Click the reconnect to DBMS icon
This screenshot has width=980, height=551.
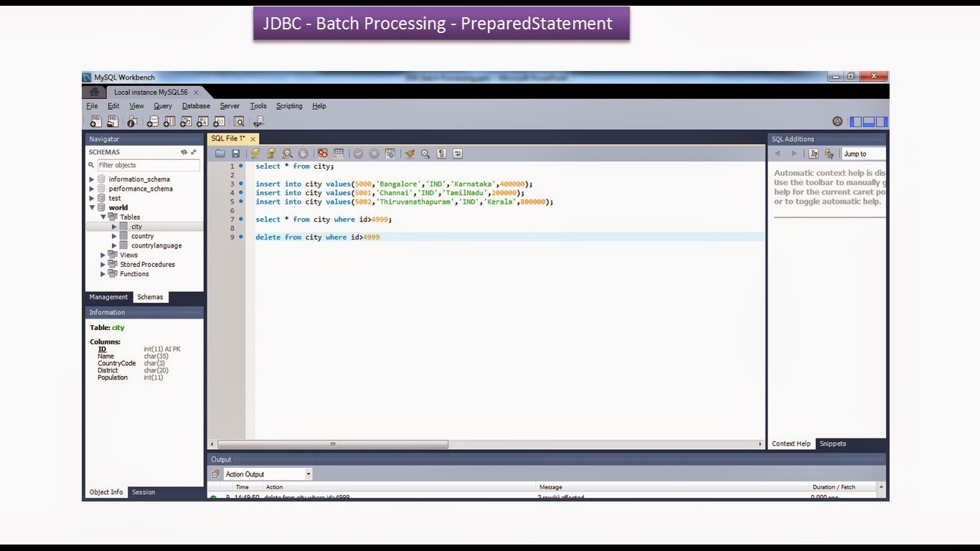click(259, 122)
